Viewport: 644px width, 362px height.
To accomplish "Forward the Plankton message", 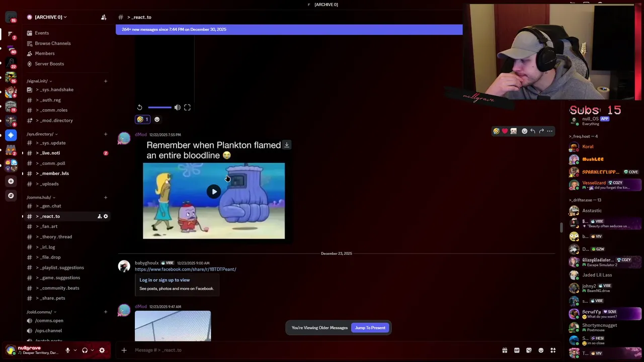I will pos(541,131).
